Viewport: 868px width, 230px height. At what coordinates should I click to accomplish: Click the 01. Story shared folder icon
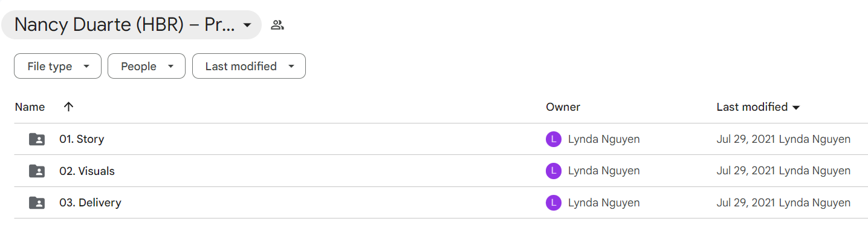point(37,139)
